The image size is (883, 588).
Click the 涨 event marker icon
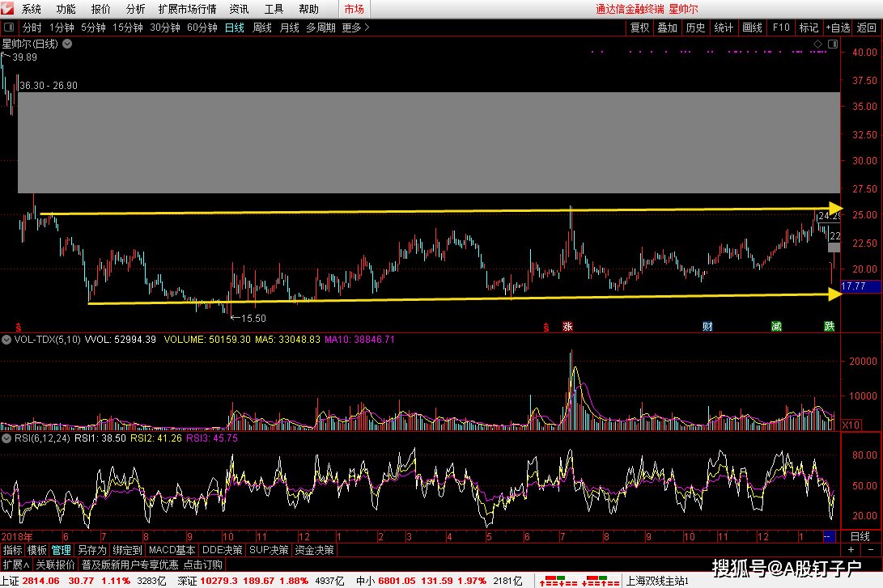click(567, 327)
